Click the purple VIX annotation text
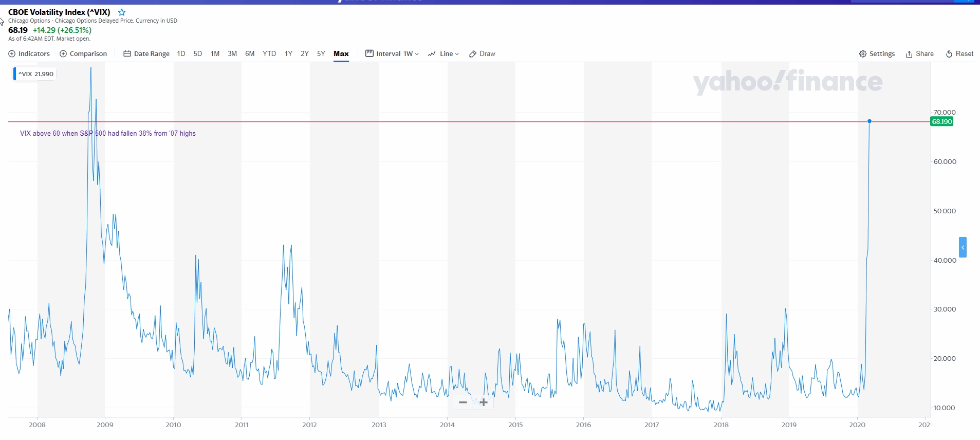The image size is (980, 440). coord(108,134)
